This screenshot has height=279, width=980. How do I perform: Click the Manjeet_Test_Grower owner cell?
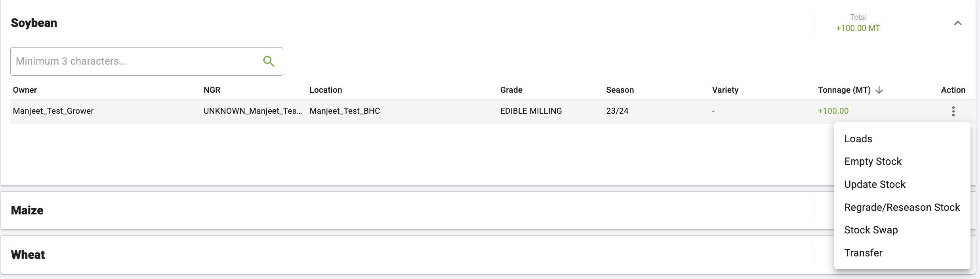(53, 111)
